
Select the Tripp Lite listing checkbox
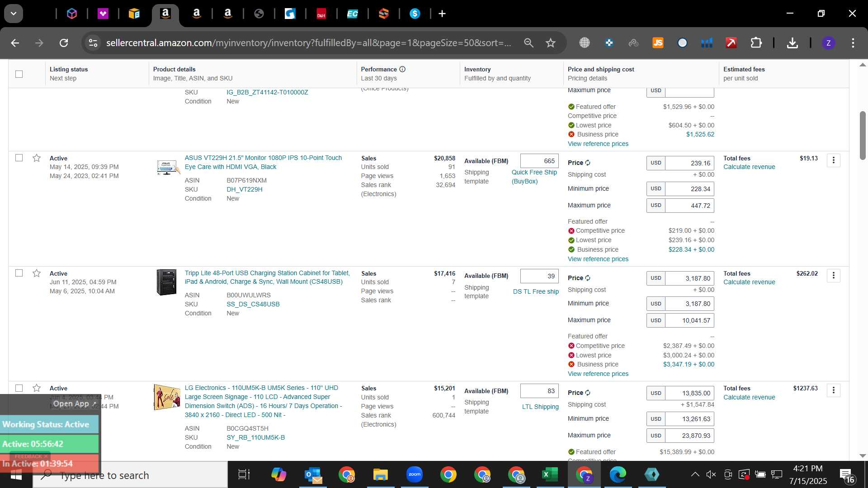[x=19, y=273]
